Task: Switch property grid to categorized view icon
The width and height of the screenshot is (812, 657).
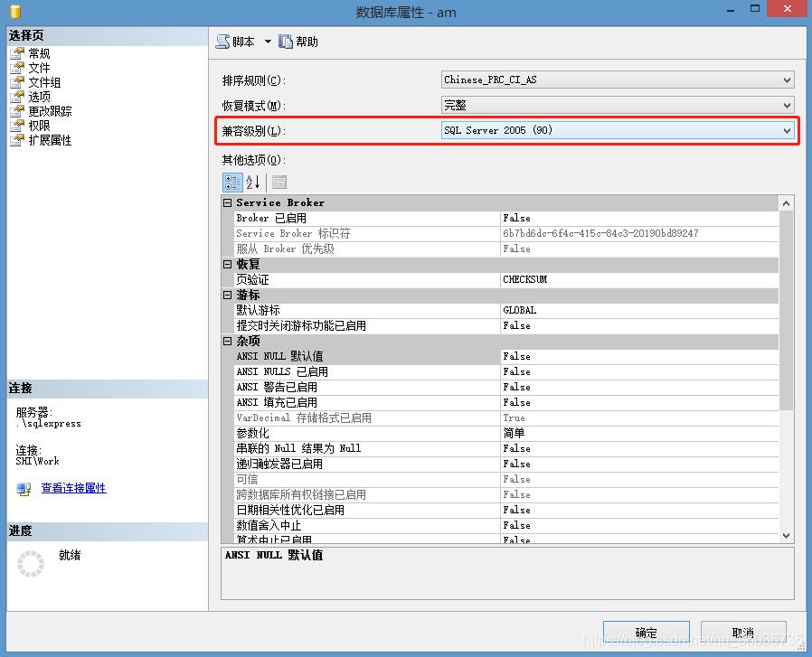Action: click(x=231, y=182)
